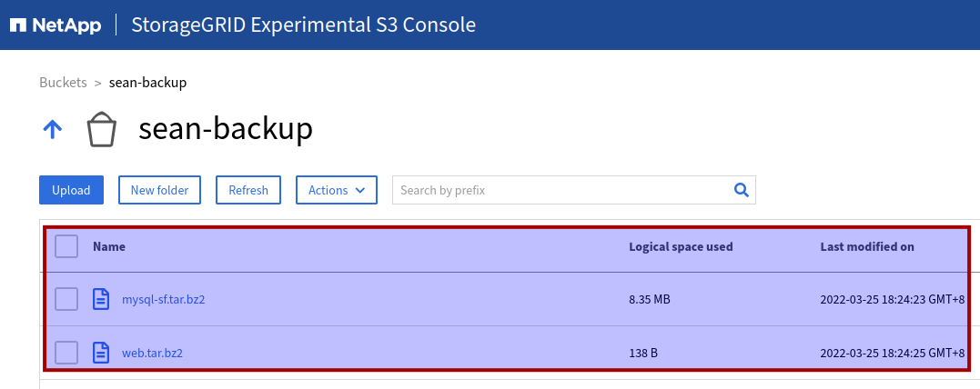Screen dimensions: 980x389
Task: Click the Upload button
Action: pyautogui.click(x=71, y=190)
